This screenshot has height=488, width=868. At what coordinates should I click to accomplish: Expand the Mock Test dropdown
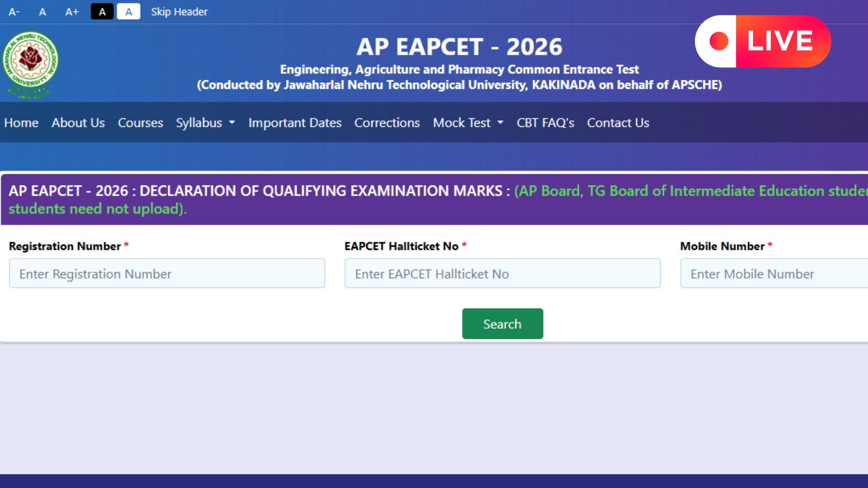[468, 123]
